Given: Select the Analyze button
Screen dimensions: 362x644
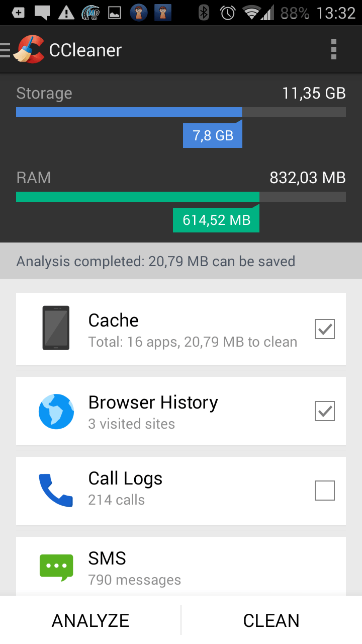Looking at the screenshot, I should click(90, 620).
